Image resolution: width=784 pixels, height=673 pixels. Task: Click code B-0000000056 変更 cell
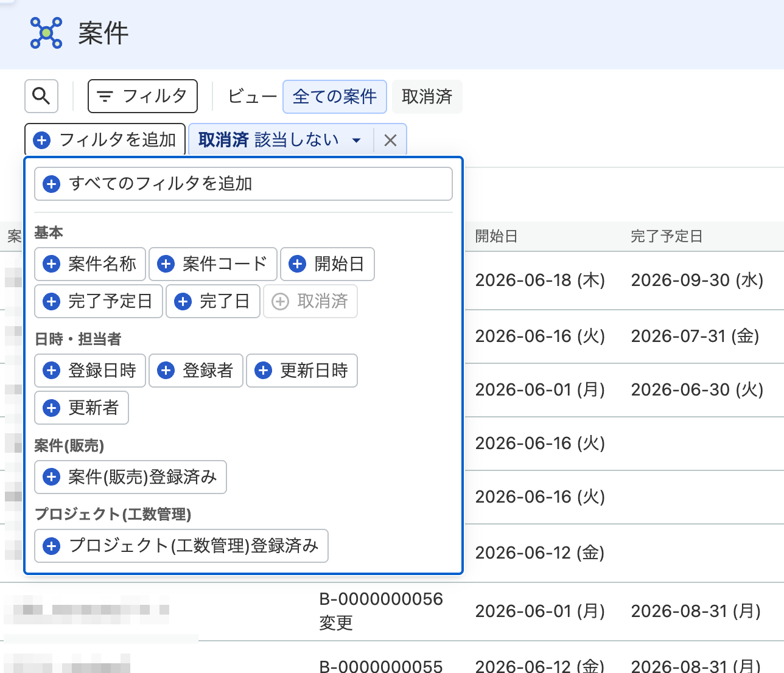click(381, 611)
